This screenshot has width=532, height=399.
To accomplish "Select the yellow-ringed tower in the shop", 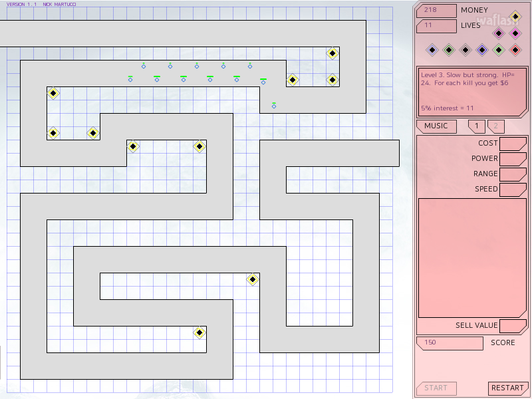I will pyautogui.click(x=515, y=16).
